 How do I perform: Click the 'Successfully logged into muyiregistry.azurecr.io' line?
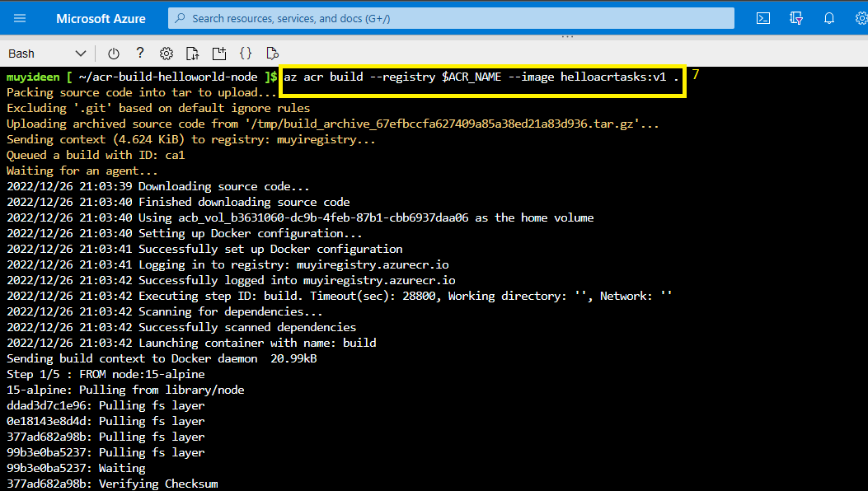(x=231, y=280)
